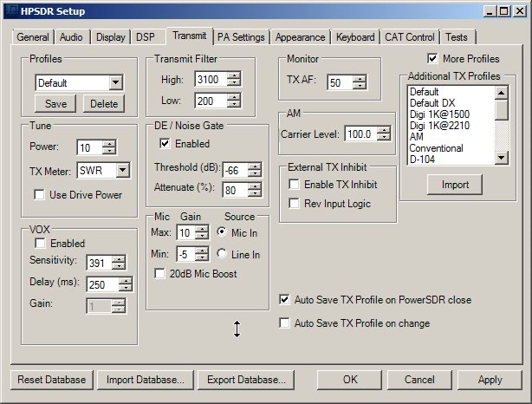Maximize the HPSDR Setup window
Screen dimensions: 532x404
point(504,11)
